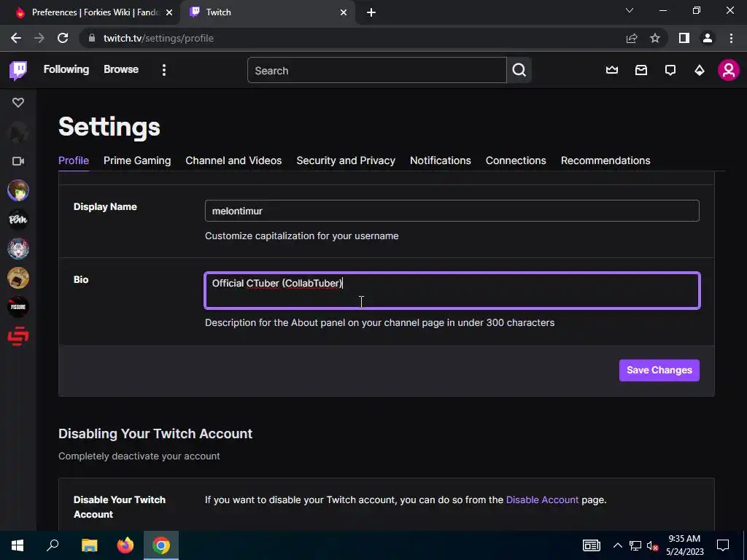Click the Save Changes button

pos(659,370)
